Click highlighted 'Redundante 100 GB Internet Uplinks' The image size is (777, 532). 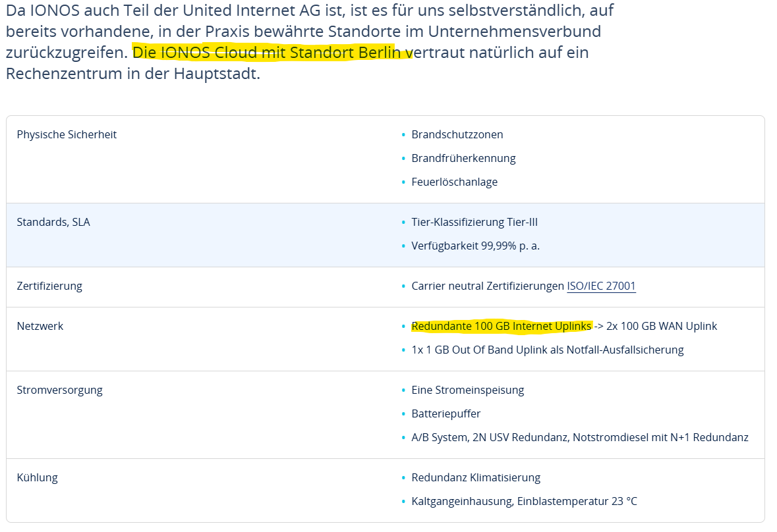click(x=501, y=326)
